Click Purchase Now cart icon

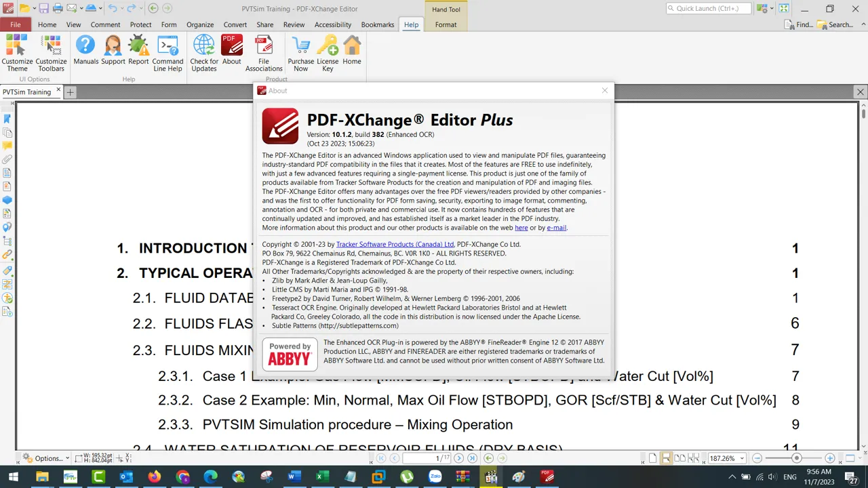(x=300, y=54)
